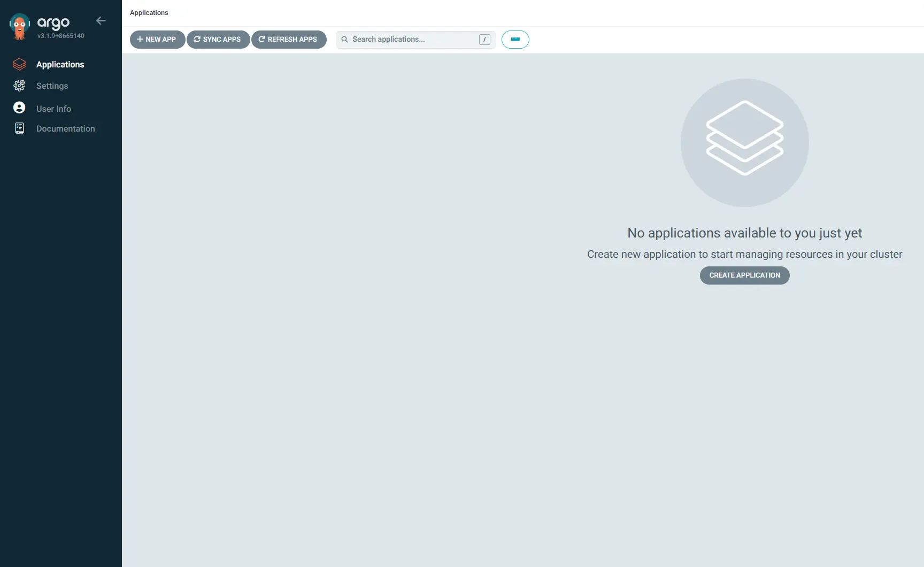Toggle the health status bar ruler button
This screenshot has height=567, width=924.
click(515, 40)
